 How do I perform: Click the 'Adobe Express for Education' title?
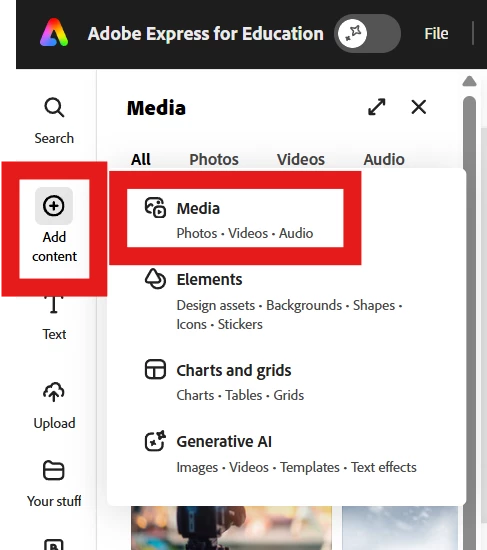[206, 34]
